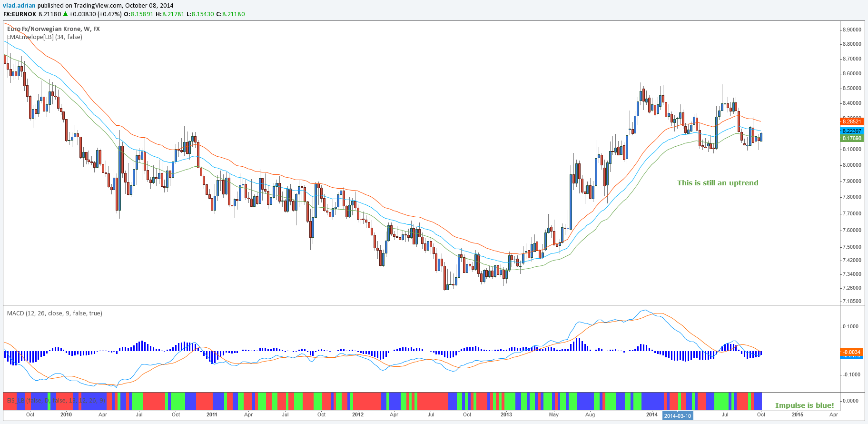Click the orange -0.0034 MACD value tag
The width and height of the screenshot is (868, 424).
click(851, 353)
